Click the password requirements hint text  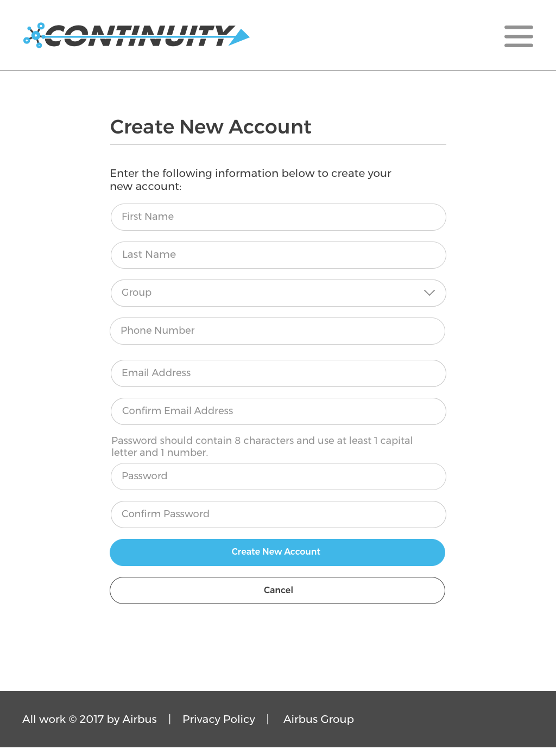pyautogui.click(x=262, y=446)
